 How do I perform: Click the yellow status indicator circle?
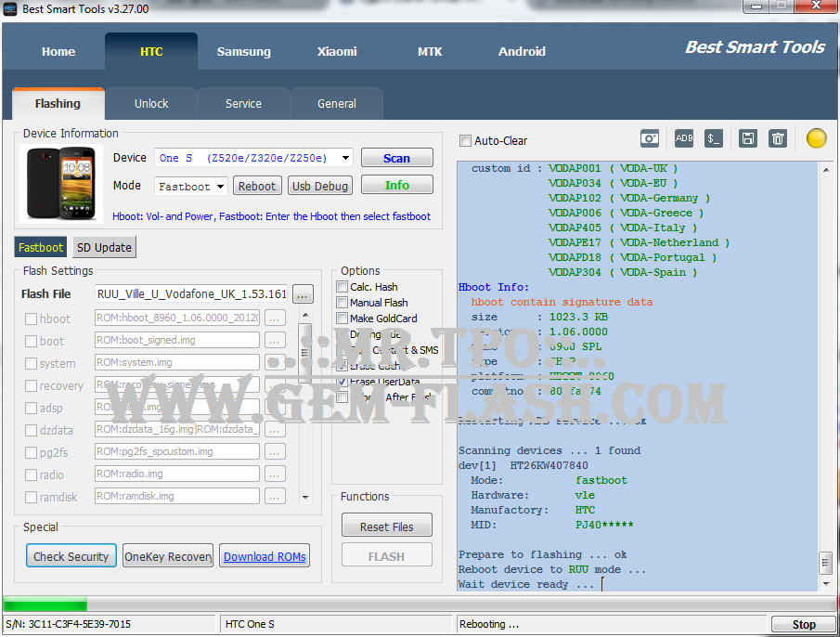click(x=817, y=138)
